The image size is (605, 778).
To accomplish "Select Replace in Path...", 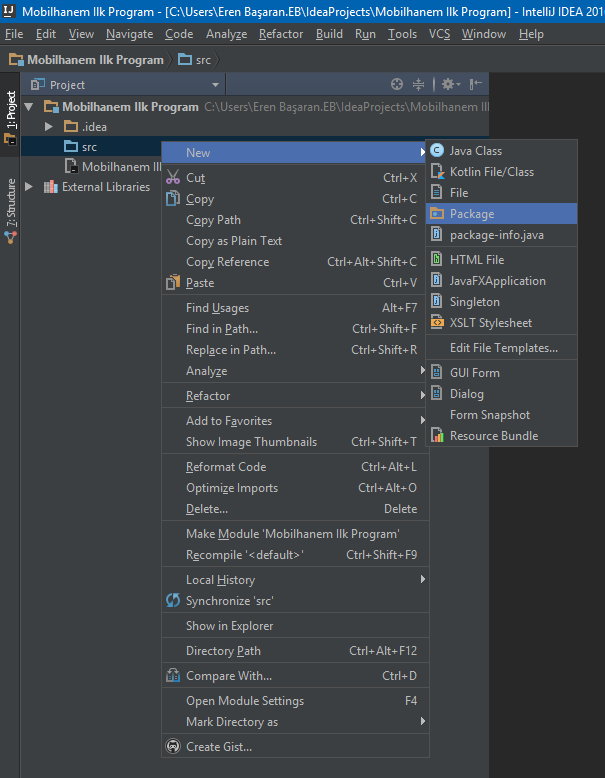I will (295, 350).
